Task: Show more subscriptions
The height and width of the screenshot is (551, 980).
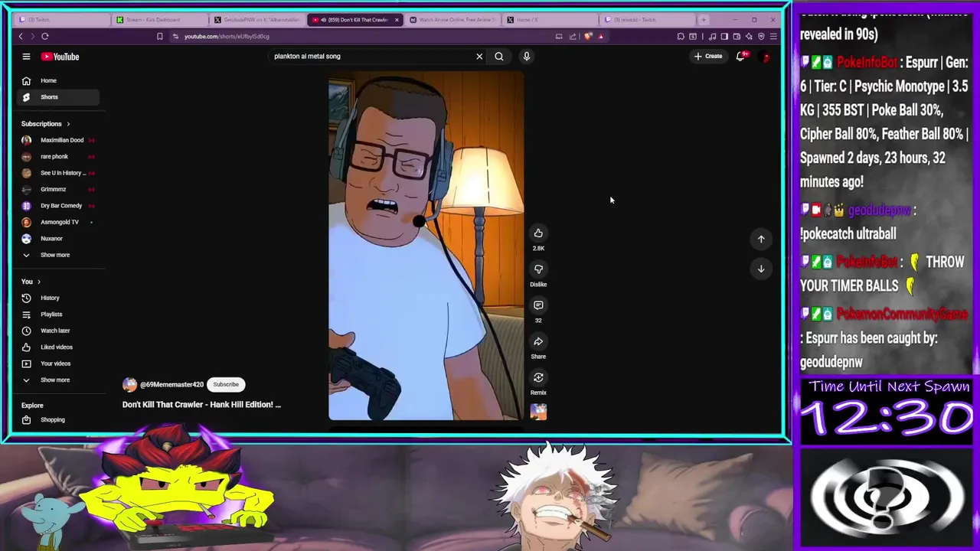Action: (57, 255)
